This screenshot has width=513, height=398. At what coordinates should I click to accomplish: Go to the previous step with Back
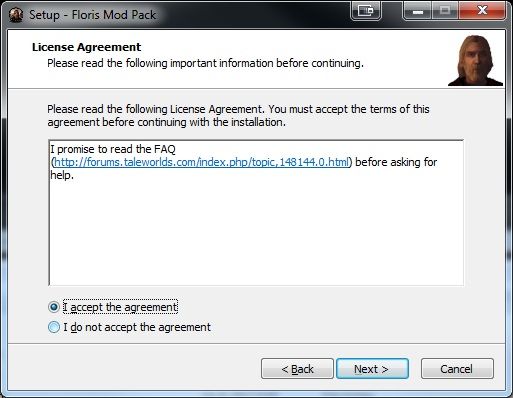pos(297,369)
